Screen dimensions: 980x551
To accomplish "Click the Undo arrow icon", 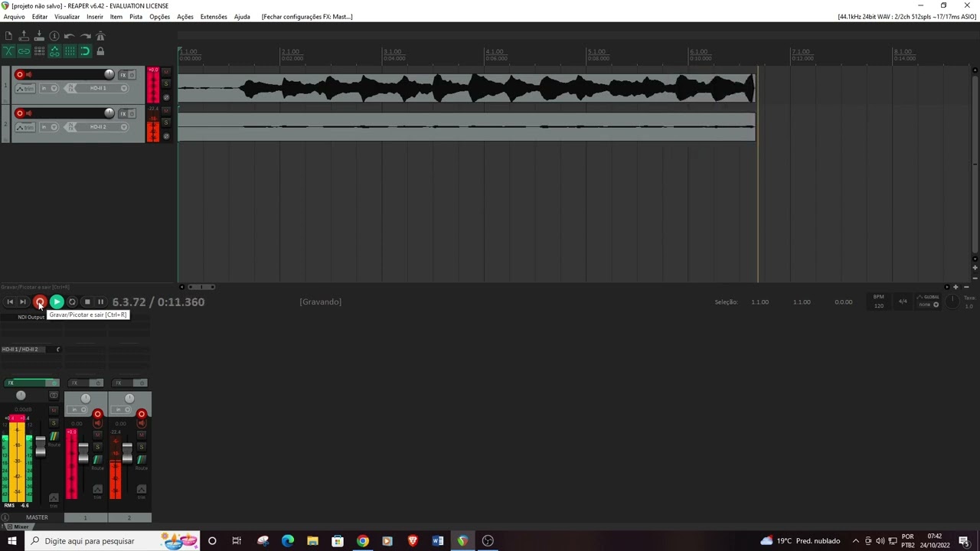I will [70, 36].
